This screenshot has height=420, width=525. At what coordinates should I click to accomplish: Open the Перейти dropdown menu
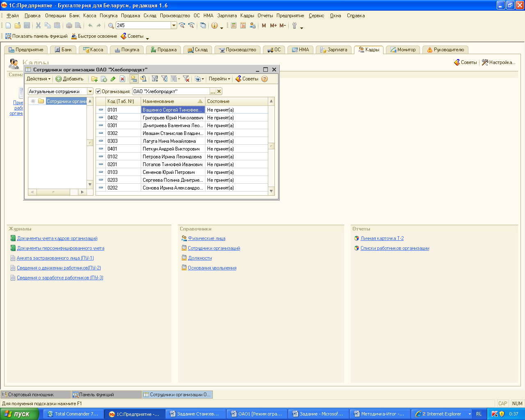219,79
